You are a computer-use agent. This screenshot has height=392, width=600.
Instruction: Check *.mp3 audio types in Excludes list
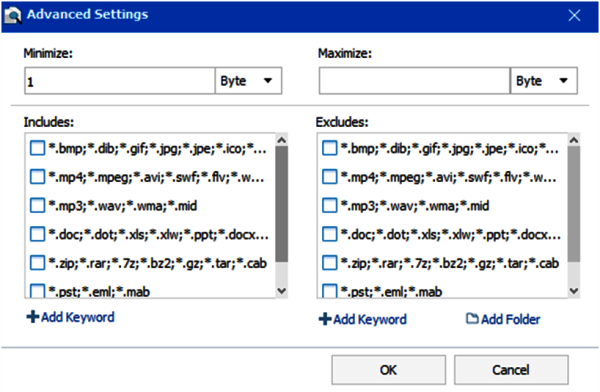[x=329, y=206]
